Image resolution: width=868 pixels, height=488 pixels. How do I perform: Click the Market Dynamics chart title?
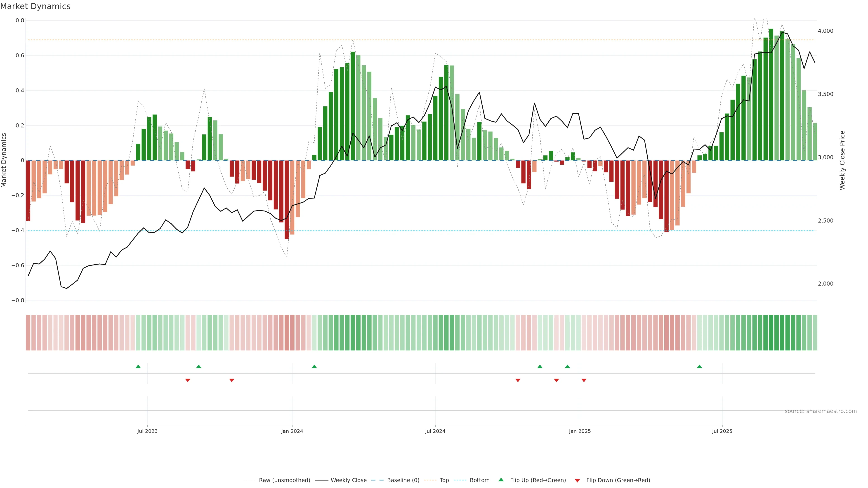35,6
